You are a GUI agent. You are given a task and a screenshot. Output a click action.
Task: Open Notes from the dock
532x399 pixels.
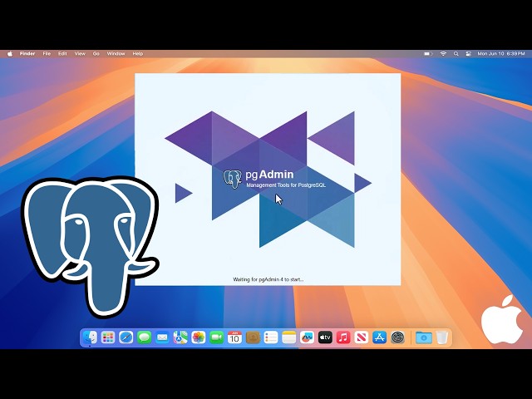click(x=288, y=337)
